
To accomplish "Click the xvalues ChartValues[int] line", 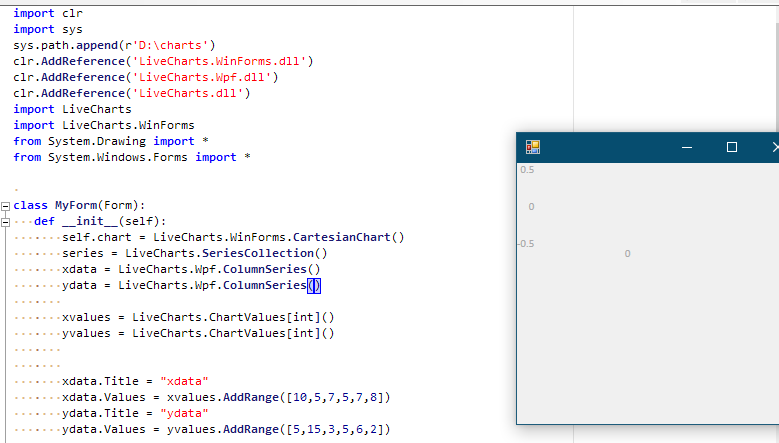I will point(198,317).
